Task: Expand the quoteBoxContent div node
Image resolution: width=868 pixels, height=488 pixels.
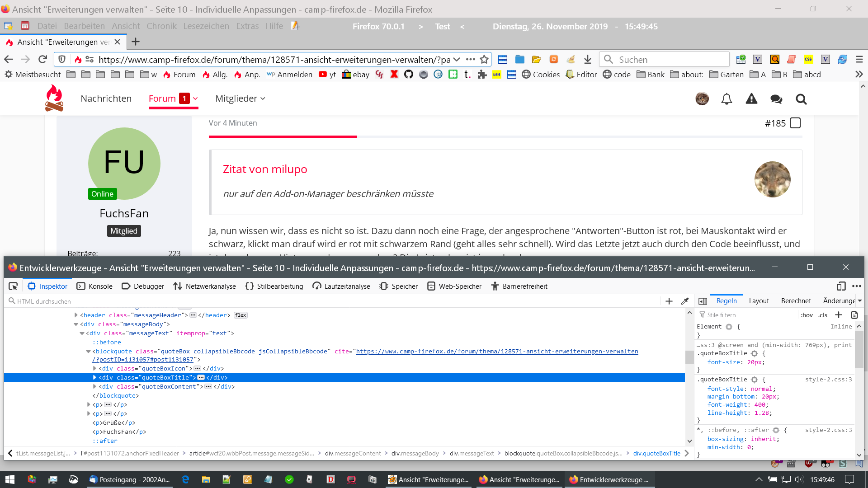Action: click(x=94, y=386)
